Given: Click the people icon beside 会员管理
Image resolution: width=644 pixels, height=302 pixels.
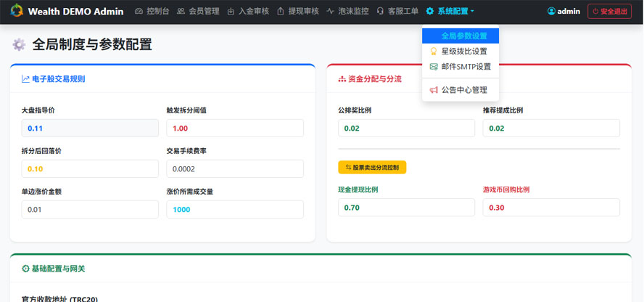Looking at the screenshot, I should [x=181, y=11].
